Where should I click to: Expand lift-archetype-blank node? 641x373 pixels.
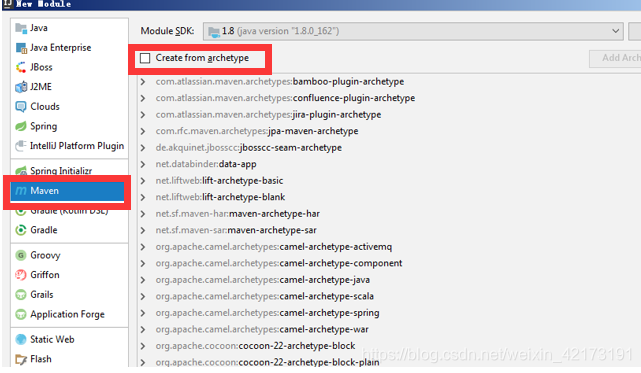pyautogui.click(x=143, y=198)
